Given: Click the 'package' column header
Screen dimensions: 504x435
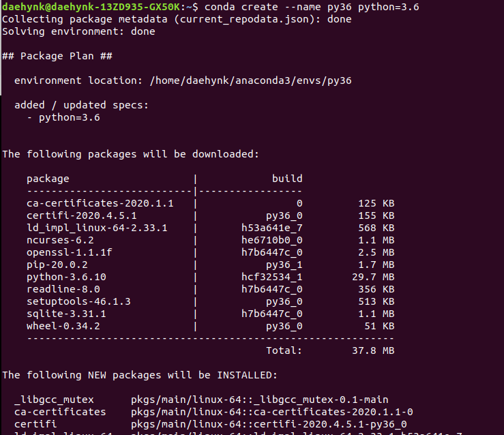Looking at the screenshot, I should tap(48, 179).
